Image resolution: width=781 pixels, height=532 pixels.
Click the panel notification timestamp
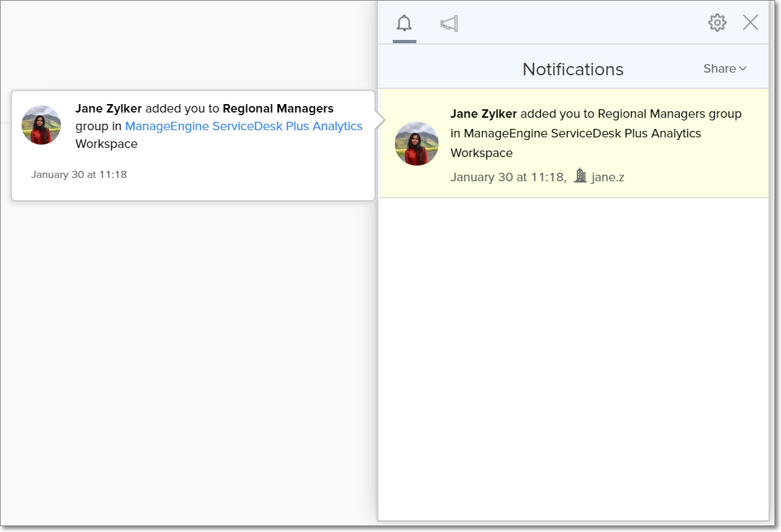[507, 177]
